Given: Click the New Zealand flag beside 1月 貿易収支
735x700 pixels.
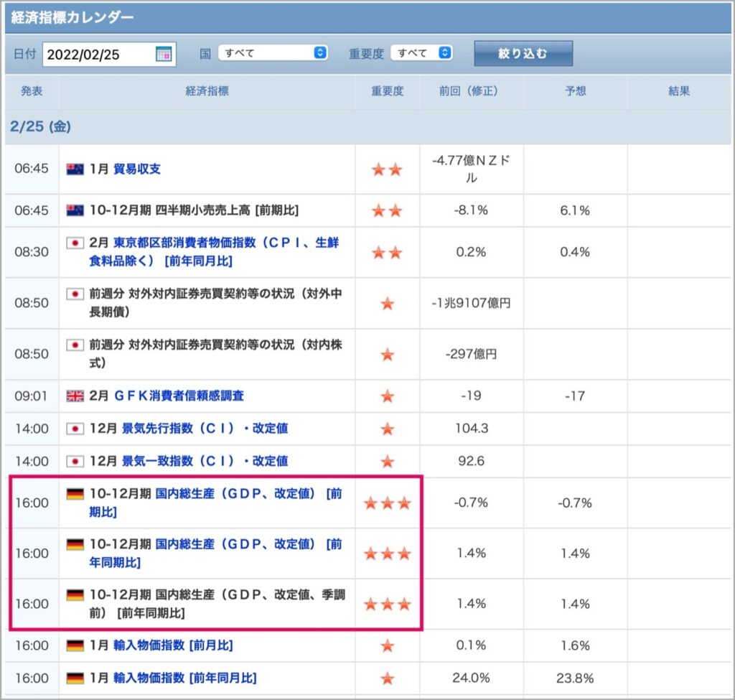Looking at the screenshot, I should (75, 169).
